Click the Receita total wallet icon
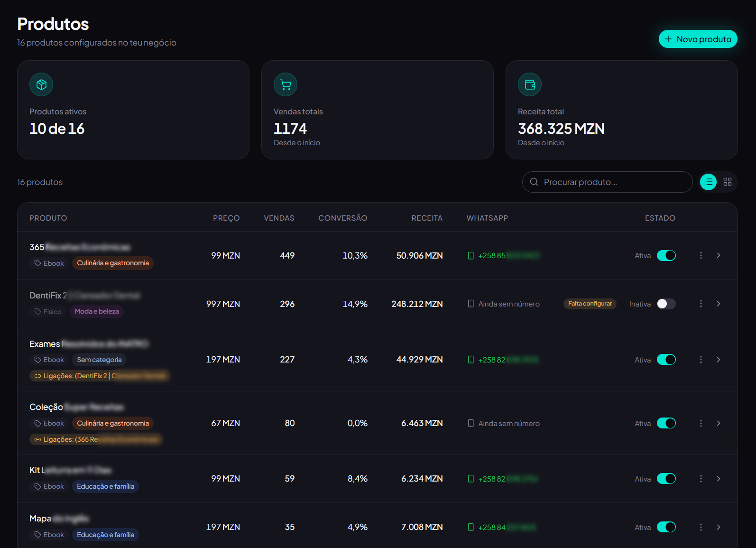 click(530, 84)
